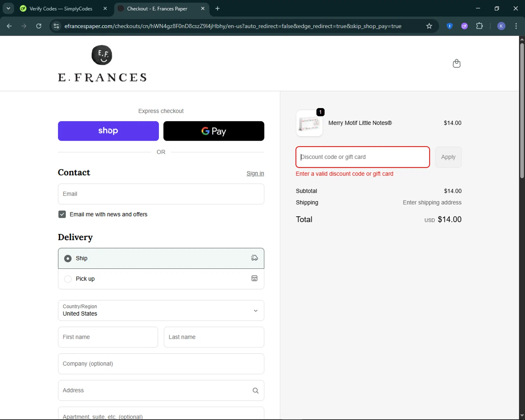Open the browser extensions puzzle icon
The width and height of the screenshot is (525, 420).
click(x=479, y=26)
